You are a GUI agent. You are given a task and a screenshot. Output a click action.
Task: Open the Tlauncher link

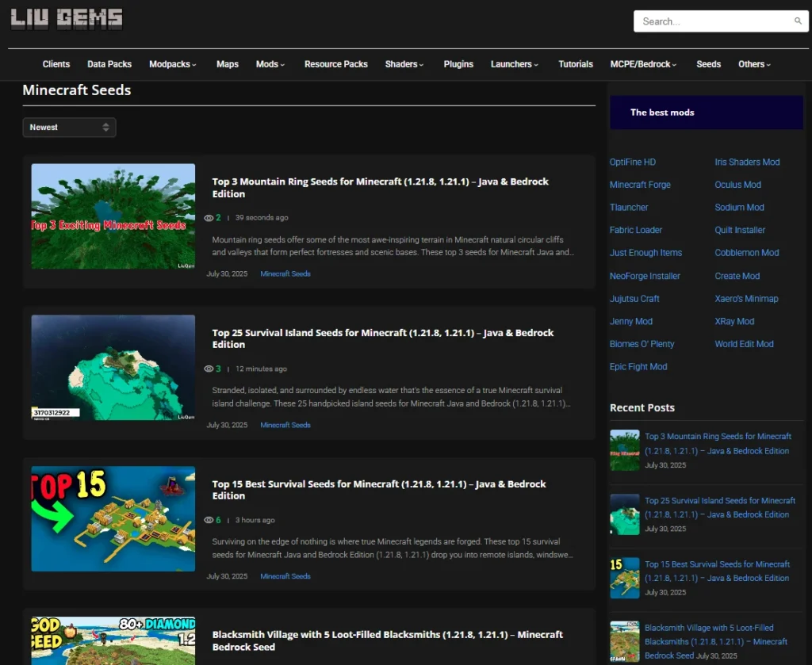(x=629, y=208)
